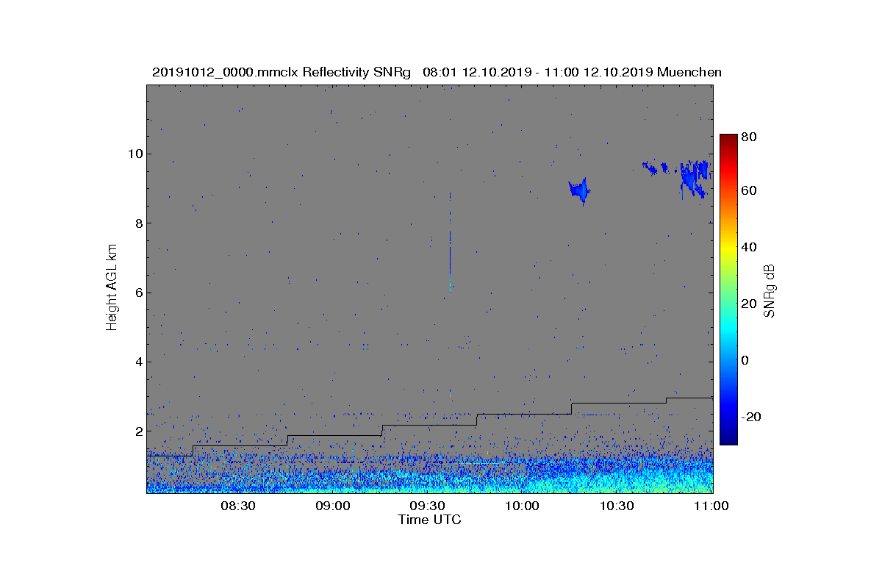Click the cloud echo cluster near 10:55
This screenshot has width=882, height=588.
[695, 179]
